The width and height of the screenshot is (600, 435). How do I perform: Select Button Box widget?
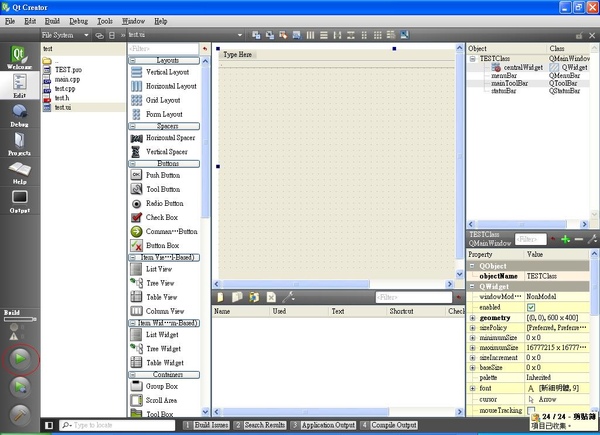tap(155, 245)
